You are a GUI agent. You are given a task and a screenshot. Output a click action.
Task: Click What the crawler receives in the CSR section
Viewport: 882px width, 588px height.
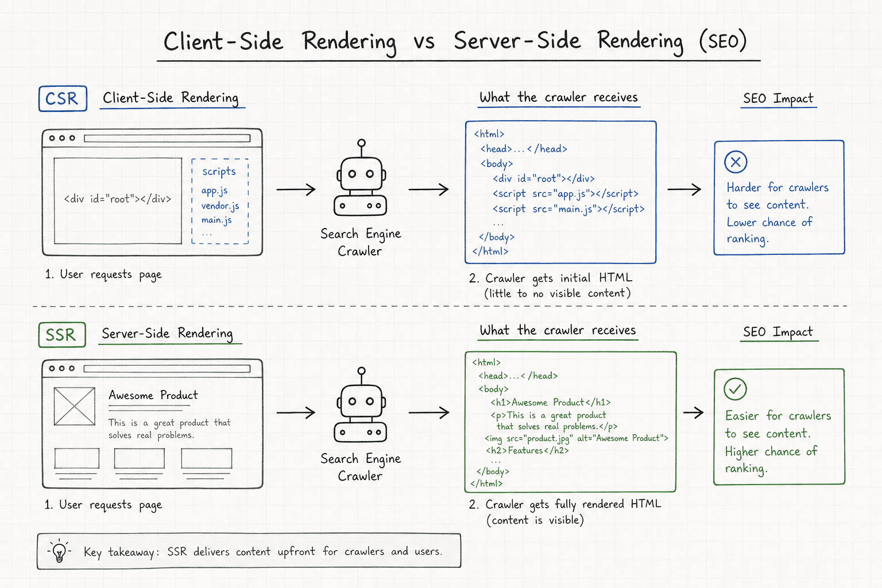[559, 97]
